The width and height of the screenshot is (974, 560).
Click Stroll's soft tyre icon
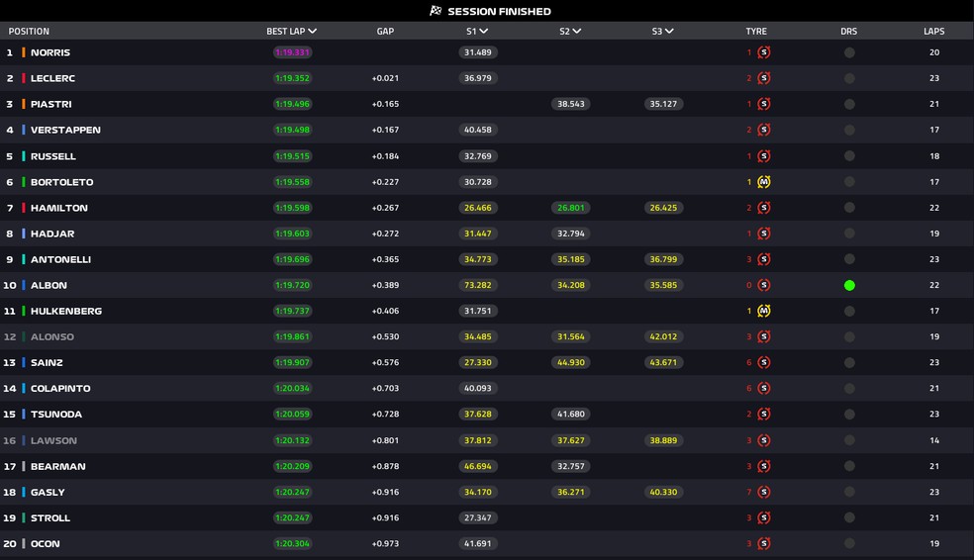pyautogui.click(x=764, y=517)
